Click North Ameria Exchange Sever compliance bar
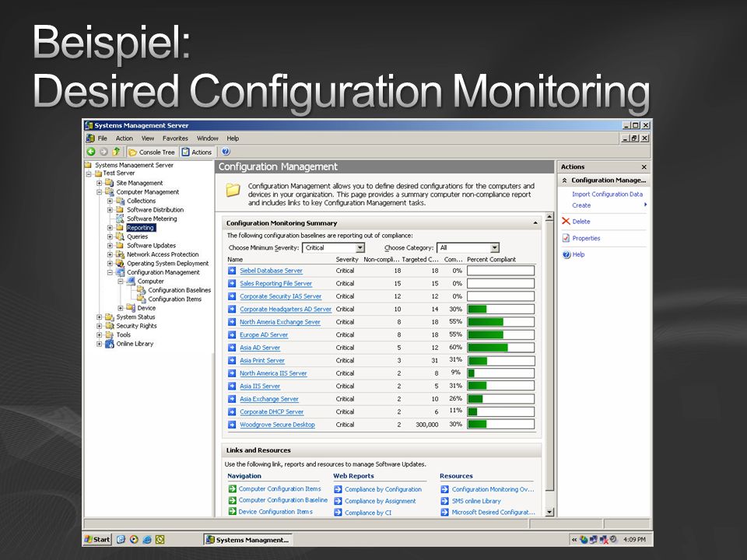Screen dimensions: 747x560 pyautogui.click(x=500, y=322)
